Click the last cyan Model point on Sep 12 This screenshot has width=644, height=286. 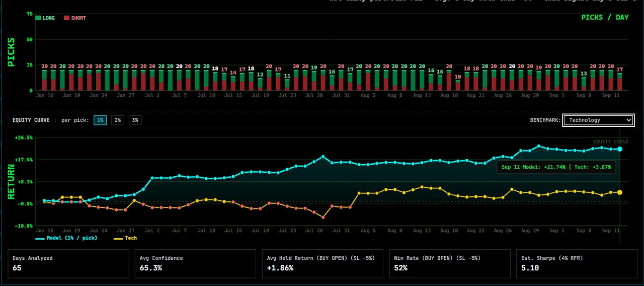click(620, 149)
